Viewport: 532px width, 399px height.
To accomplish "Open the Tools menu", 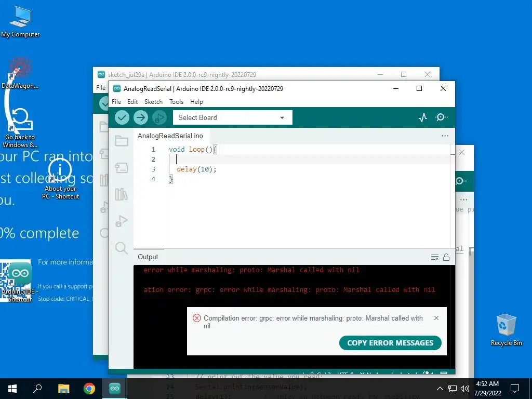I will click(x=176, y=102).
